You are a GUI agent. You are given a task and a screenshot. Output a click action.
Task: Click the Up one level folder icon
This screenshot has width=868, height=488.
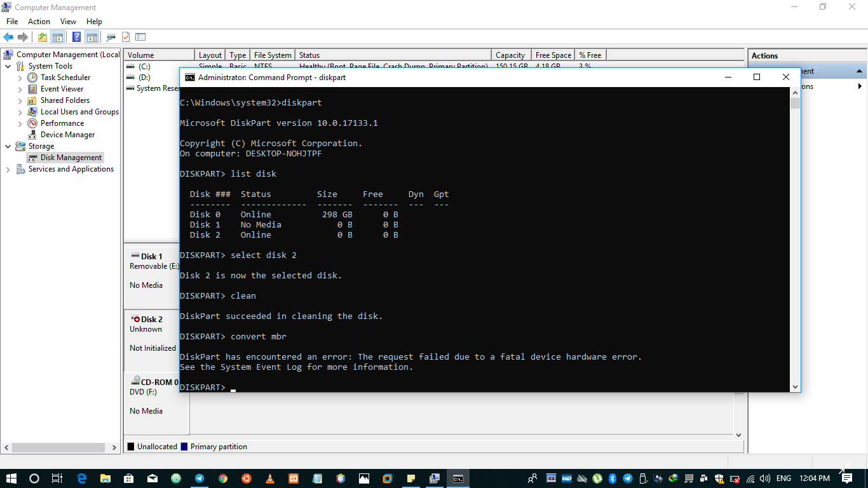tap(43, 37)
